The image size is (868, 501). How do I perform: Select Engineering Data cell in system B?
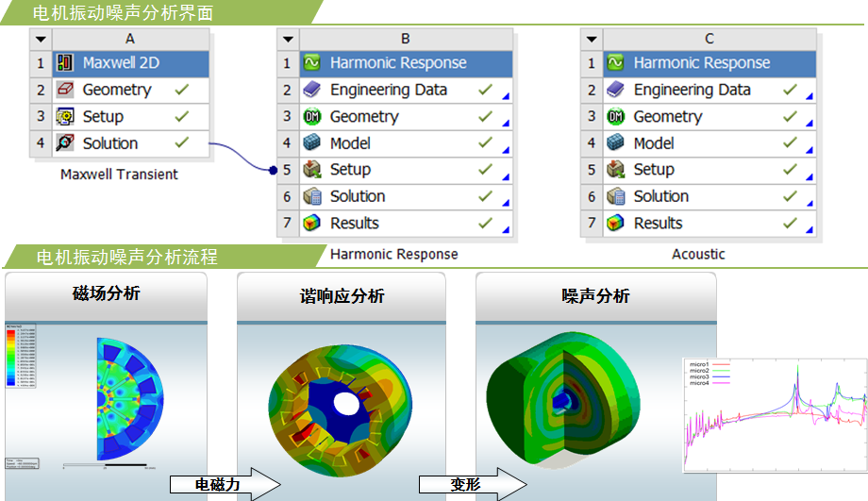[x=406, y=90]
